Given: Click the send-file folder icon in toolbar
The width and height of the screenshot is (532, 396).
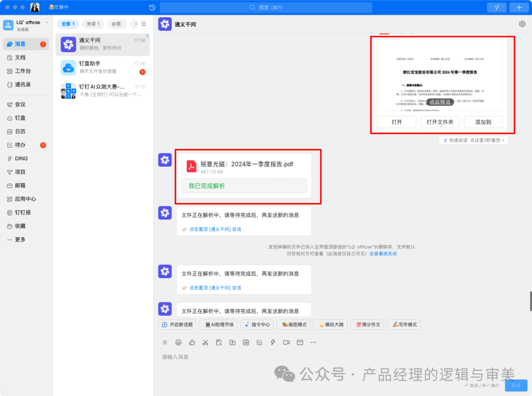Looking at the screenshot, I should (233, 342).
